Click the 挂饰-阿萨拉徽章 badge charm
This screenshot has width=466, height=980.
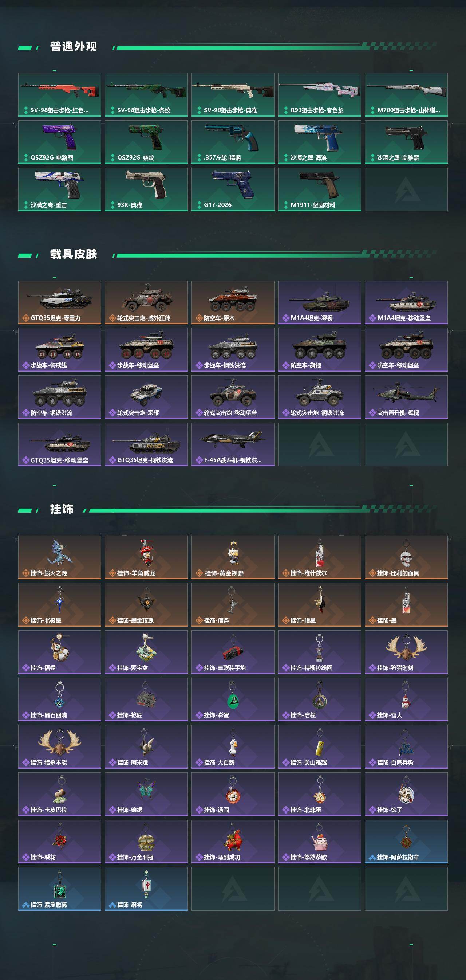(x=406, y=842)
